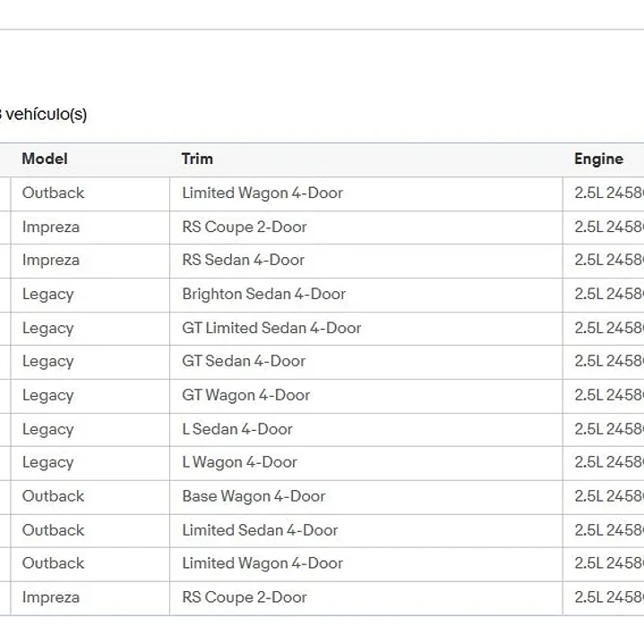Click the Trim column header
The height and width of the screenshot is (644, 644).
tap(197, 159)
